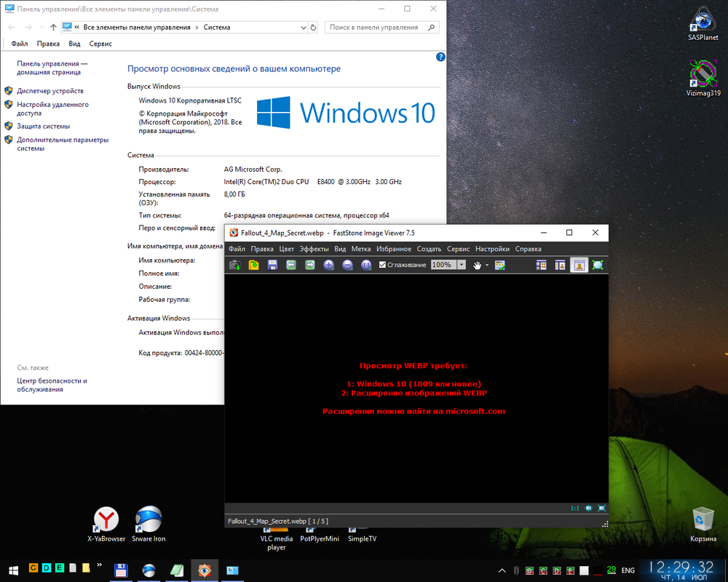Open the Настройки menu in FastStone
The image size is (728, 582).
[x=492, y=249]
